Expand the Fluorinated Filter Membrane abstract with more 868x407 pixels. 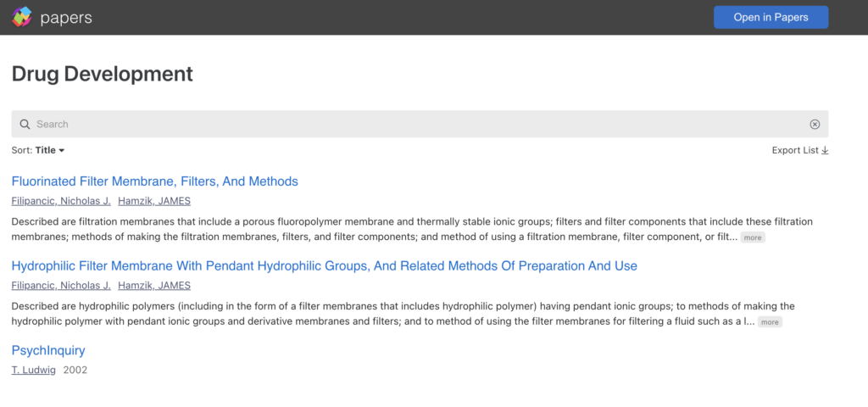tap(753, 238)
